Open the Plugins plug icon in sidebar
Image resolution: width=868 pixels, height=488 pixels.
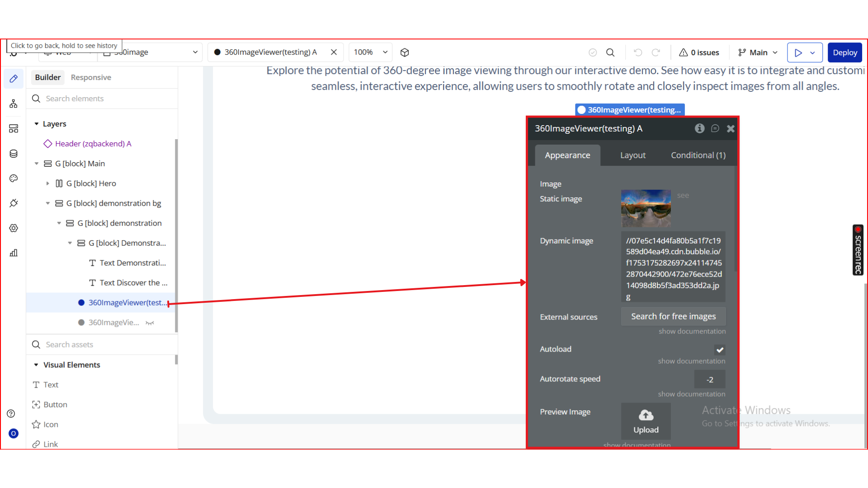click(x=14, y=203)
